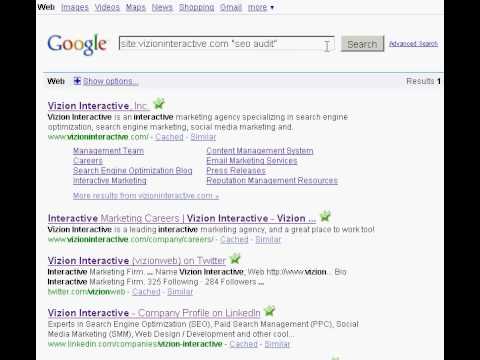480x360 pixels.
Task: Click the 'Results 1' count text
Action: click(424, 81)
